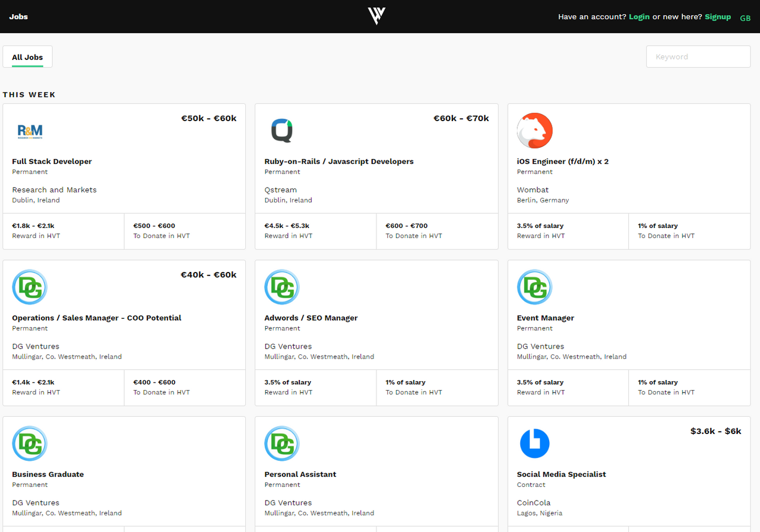Click the Wombat company name
Screen dimensions: 760x532
533,190
